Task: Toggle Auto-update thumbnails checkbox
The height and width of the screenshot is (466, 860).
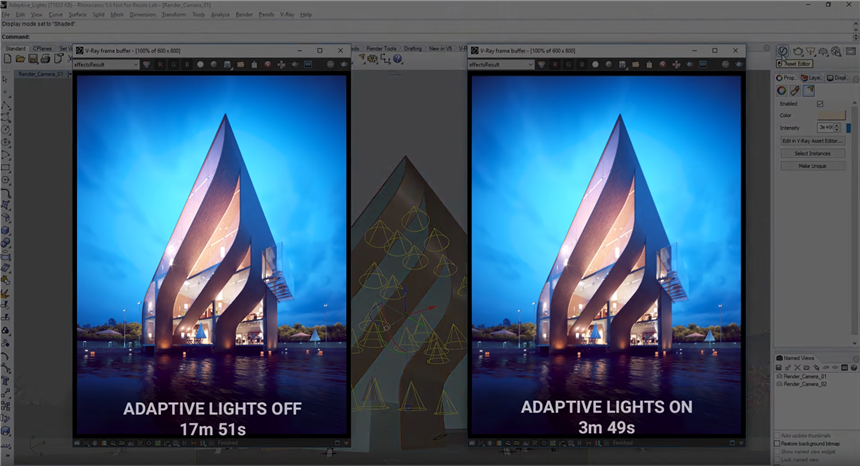Action: pos(778,437)
